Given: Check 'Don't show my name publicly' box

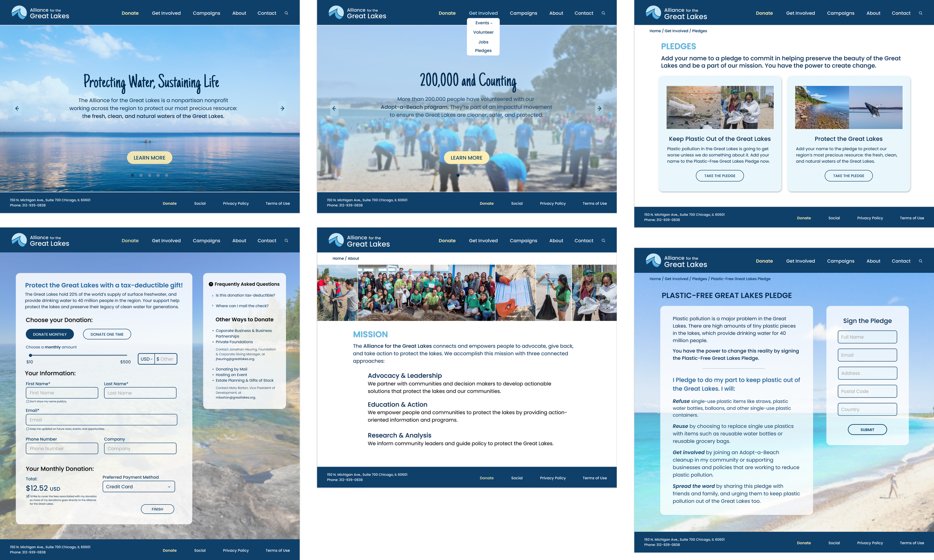Looking at the screenshot, I should pyautogui.click(x=28, y=402).
